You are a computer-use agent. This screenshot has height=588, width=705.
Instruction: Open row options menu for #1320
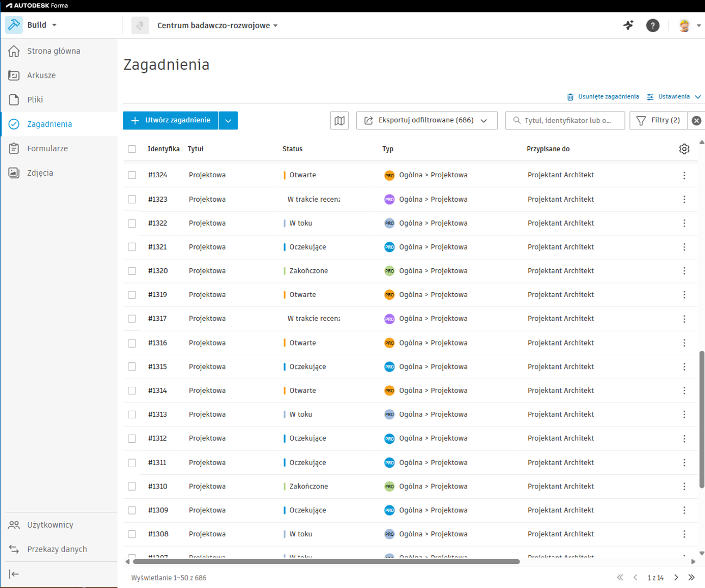684,271
